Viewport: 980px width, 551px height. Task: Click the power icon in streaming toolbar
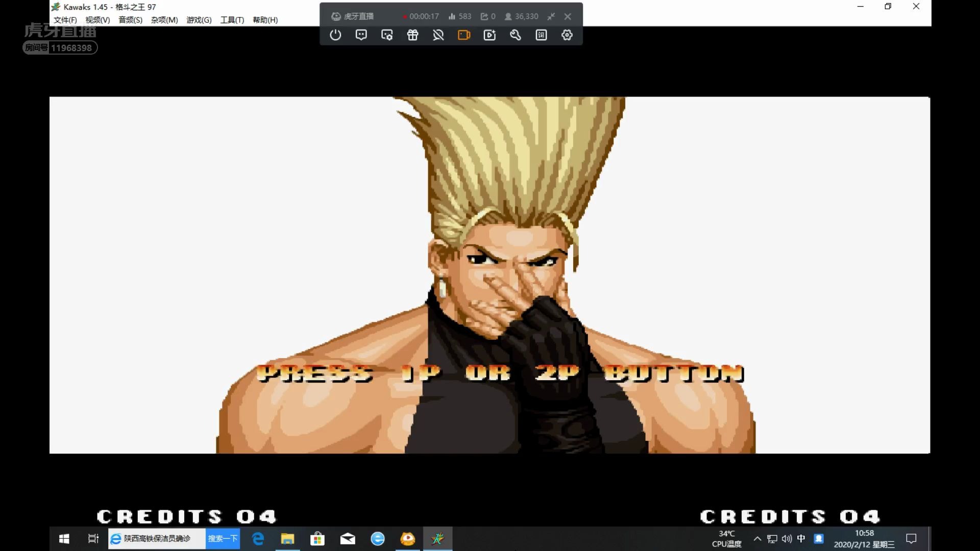335,35
